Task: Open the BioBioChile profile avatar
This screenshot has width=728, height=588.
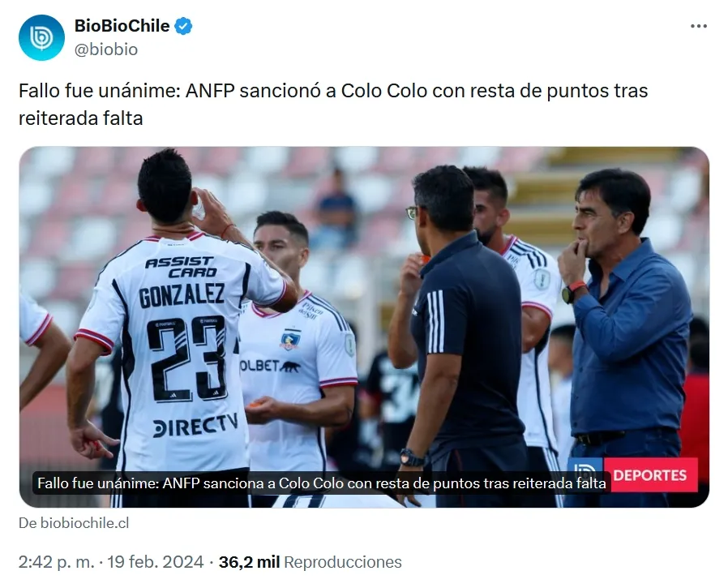Action: (x=42, y=37)
